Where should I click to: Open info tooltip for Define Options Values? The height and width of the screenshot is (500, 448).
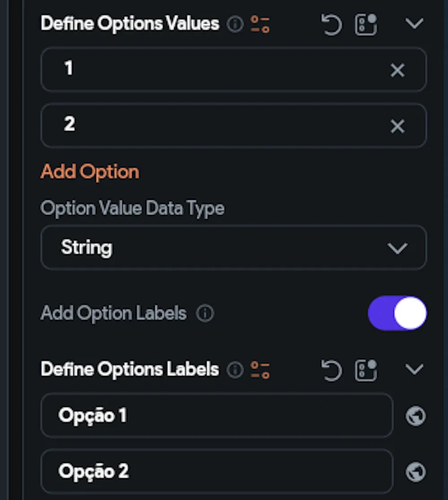(x=235, y=24)
